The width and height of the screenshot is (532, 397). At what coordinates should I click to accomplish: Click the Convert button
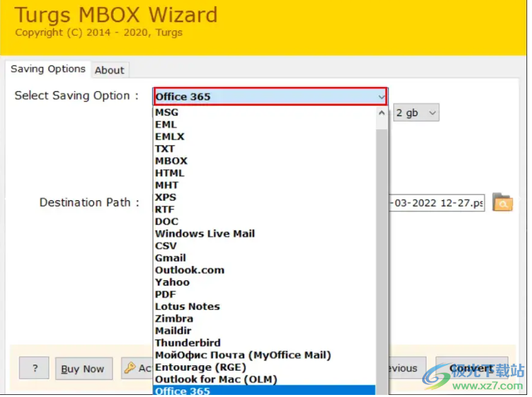point(471,368)
